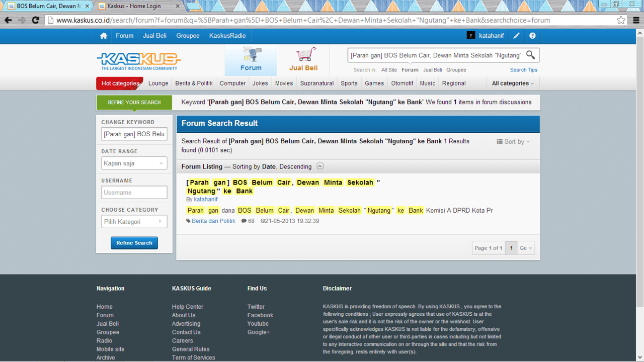Open author 'katahanif' profile link in result
Image resolution: width=644 pixels, height=362 pixels.
[206, 200]
